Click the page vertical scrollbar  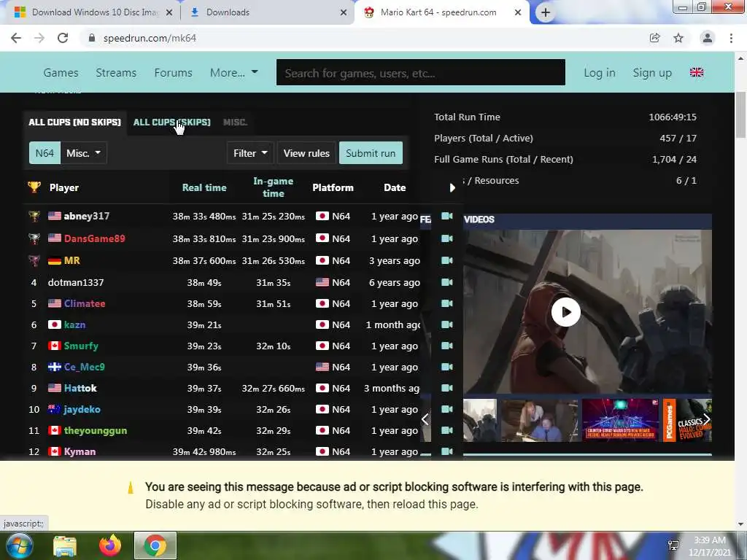[x=740, y=114]
